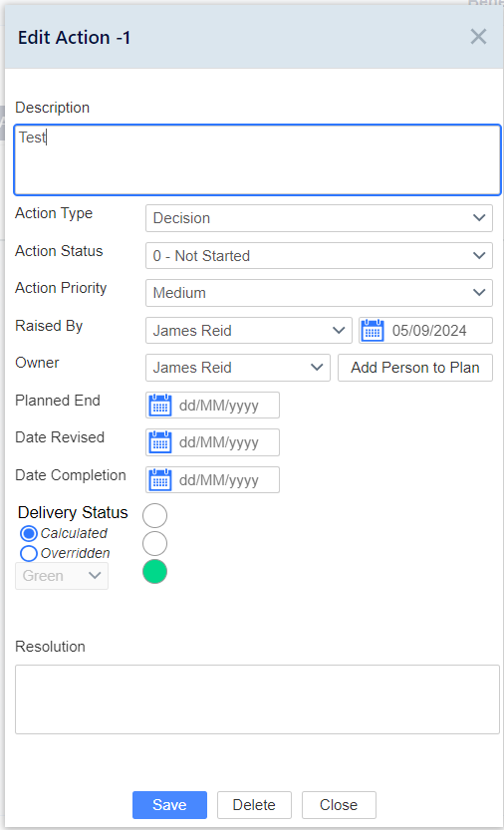Open the Planned End calendar picker icon
504x830 pixels.
pyautogui.click(x=160, y=405)
